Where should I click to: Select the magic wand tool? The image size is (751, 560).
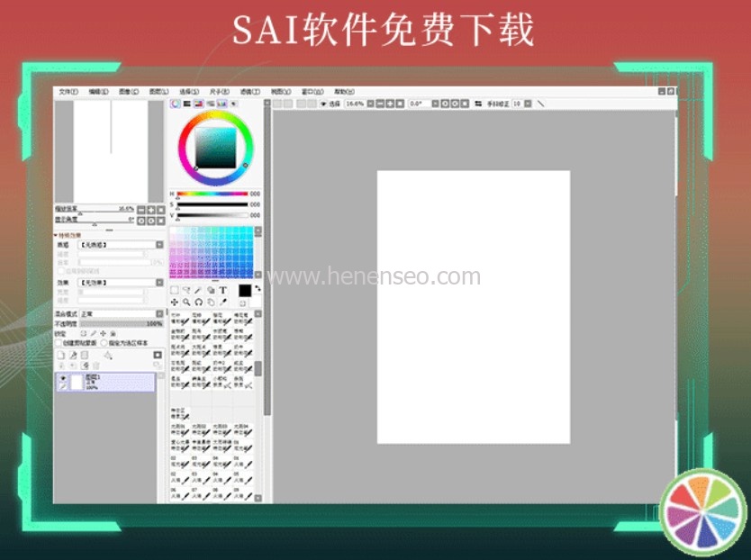coord(198,290)
